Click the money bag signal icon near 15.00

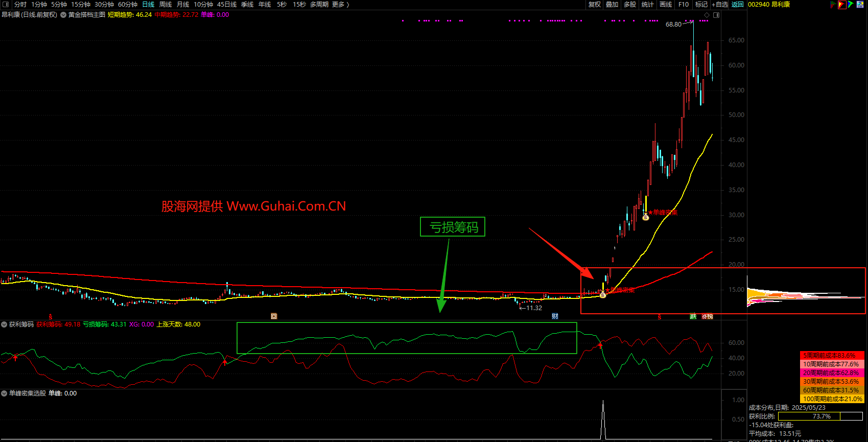pyautogui.click(x=603, y=295)
